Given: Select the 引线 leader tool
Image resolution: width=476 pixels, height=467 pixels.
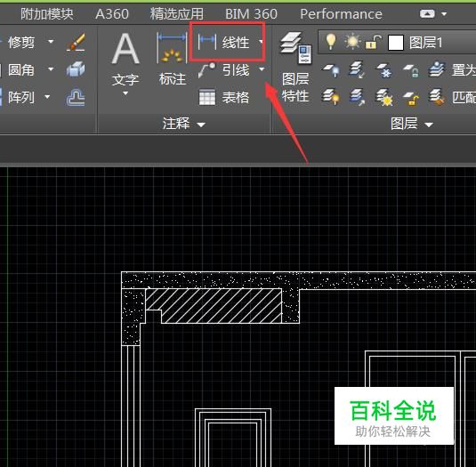Looking at the screenshot, I should click(223, 70).
